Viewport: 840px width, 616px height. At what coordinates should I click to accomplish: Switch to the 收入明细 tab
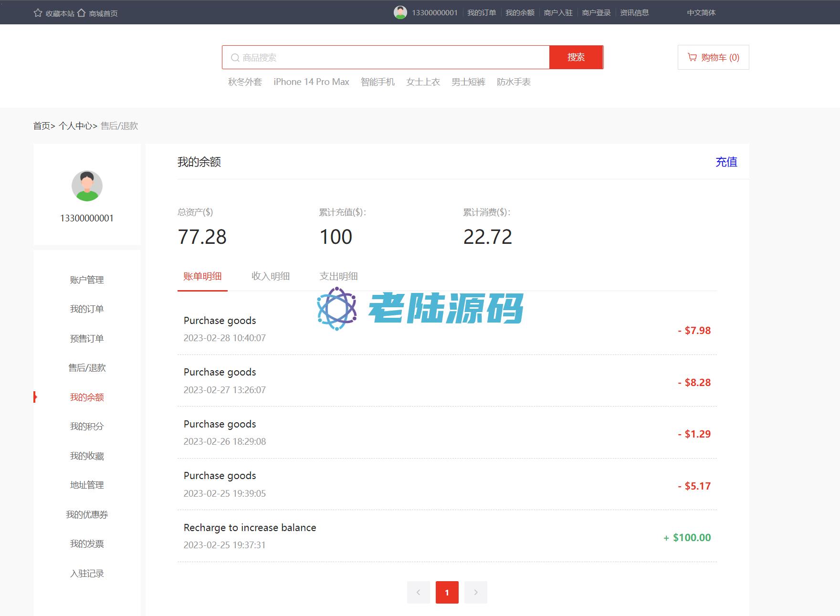(270, 276)
